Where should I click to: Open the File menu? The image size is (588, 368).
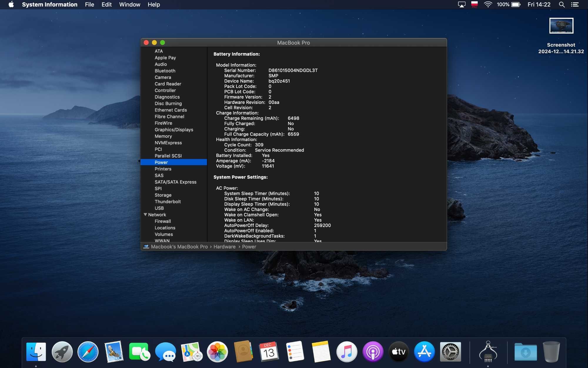pos(89,4)
